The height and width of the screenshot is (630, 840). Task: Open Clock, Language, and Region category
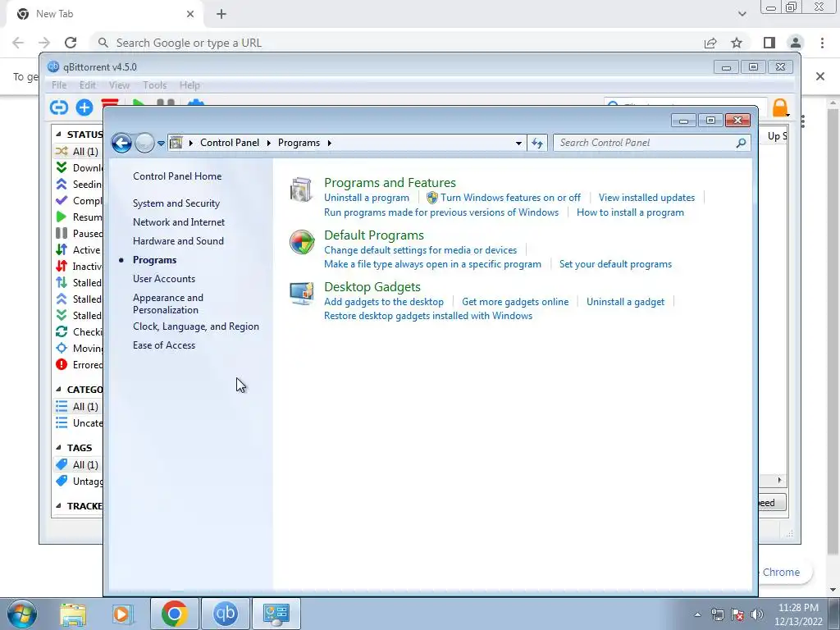[196, 326]
